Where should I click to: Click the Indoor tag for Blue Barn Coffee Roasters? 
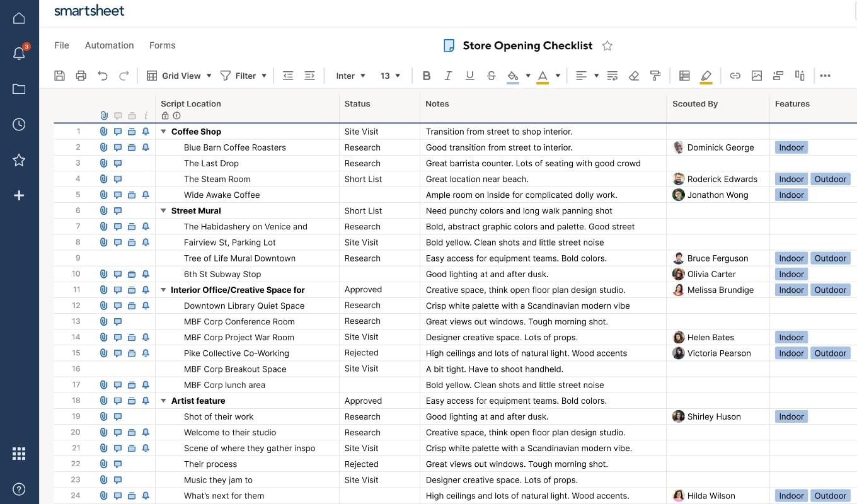[x=791, y=147]
